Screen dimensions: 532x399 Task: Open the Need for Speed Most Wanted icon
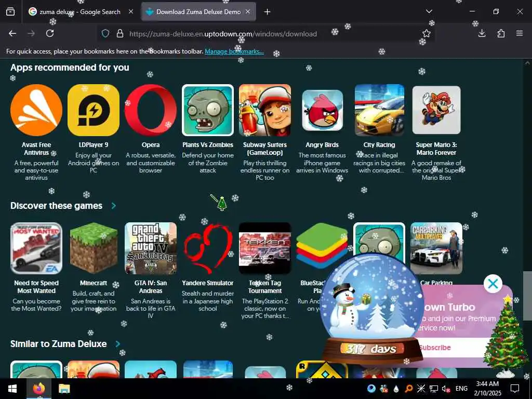pyautogui.click(x=36, y=248)
